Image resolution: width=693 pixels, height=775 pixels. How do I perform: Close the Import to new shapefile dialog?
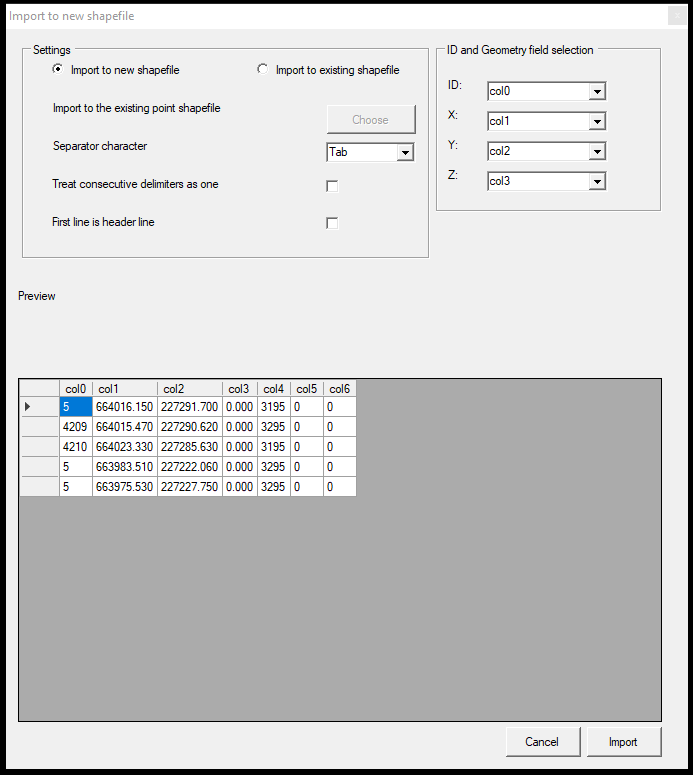(x=677, y=16)
